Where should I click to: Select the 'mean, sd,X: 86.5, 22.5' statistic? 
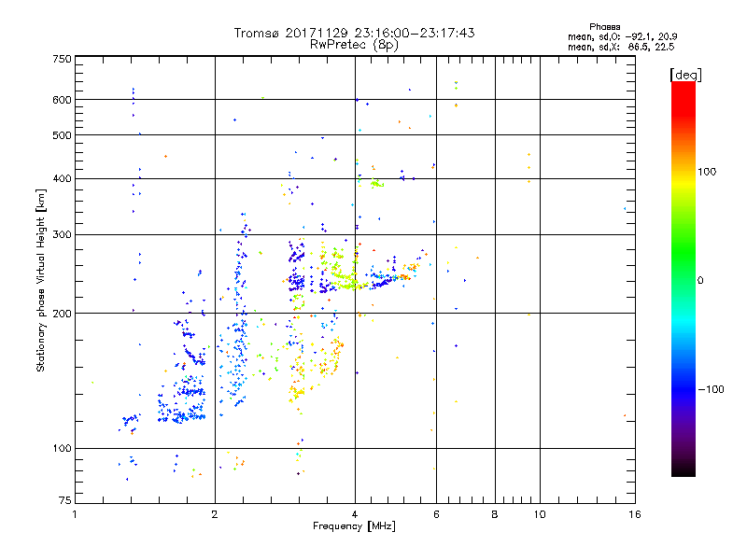pyautogui.click(x=621, y=47)
